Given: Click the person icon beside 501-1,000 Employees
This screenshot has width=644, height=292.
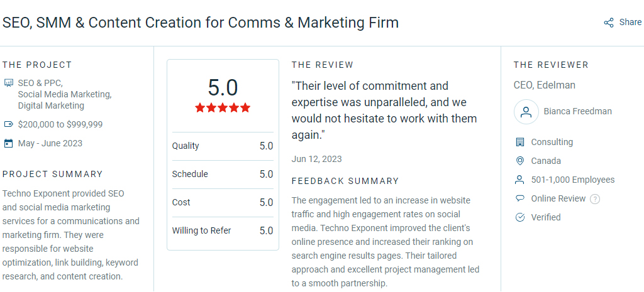Looking at the screenshot, I should pos(520,180).
